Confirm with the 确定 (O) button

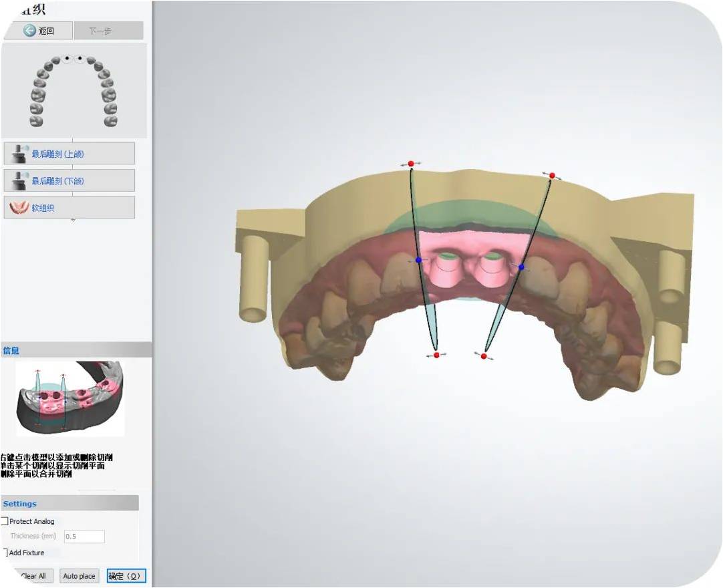pyautogui.click(x=126, y=576)
